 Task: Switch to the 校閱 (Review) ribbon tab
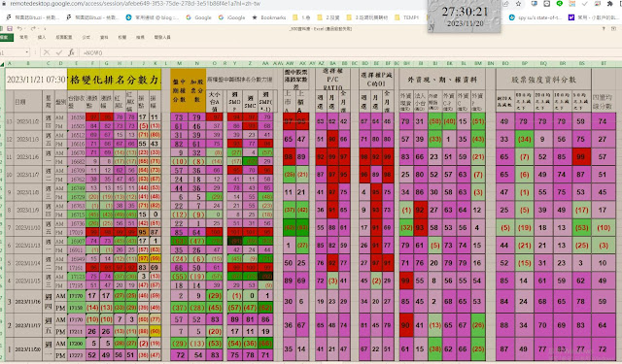tap(122, 37)
